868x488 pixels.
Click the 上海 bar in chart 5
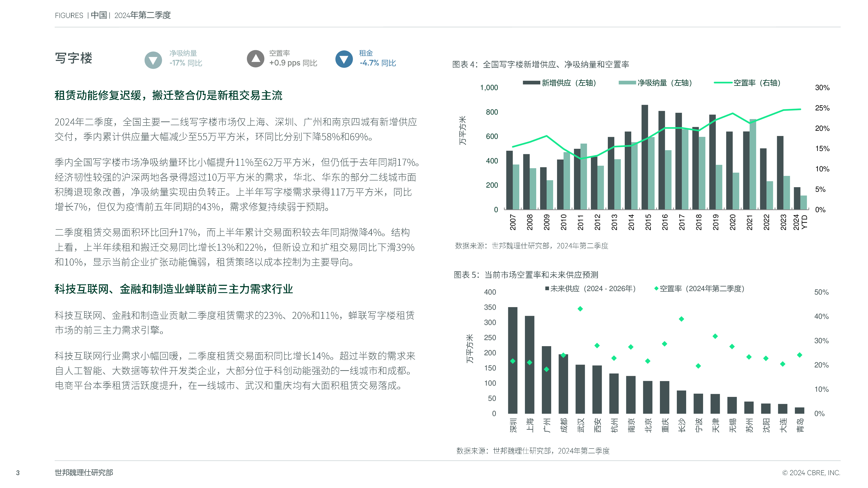point(529,365)
